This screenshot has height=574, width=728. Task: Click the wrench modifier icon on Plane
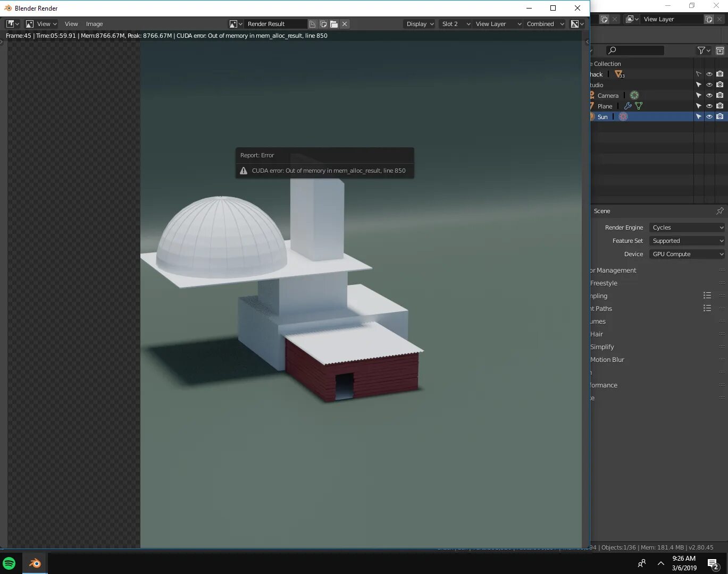627,106
